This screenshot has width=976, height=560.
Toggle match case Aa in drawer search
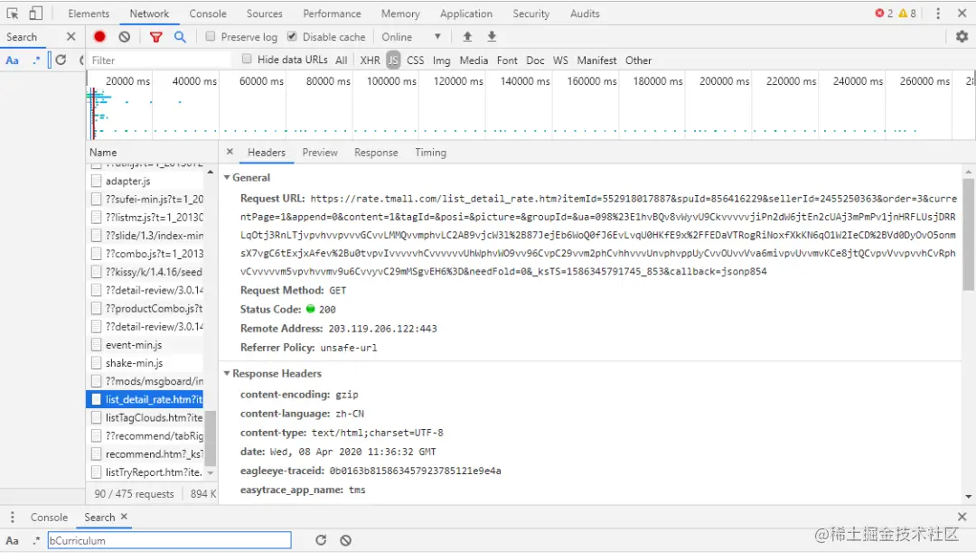12,541
